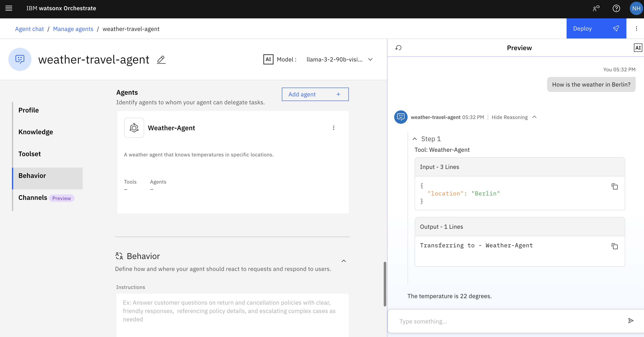Open Weather-Agent card overflow menu
Screen dimensions: 644x337
334,128
